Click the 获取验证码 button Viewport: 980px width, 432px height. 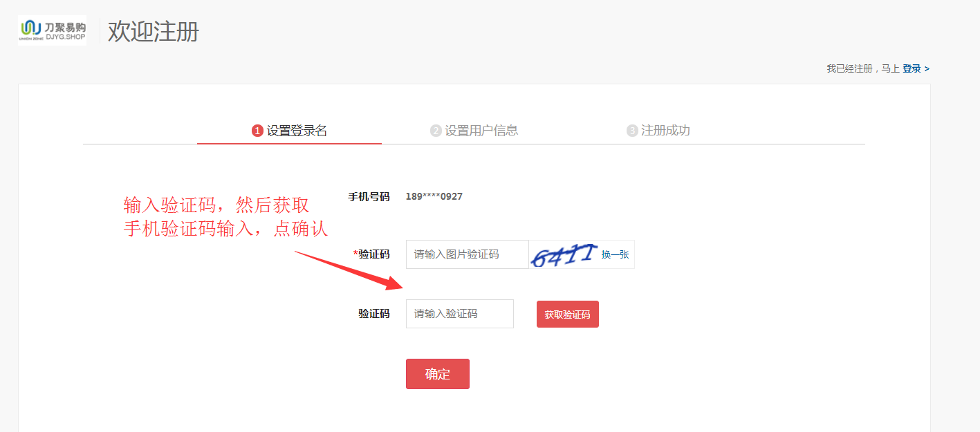tap(568, 314)
